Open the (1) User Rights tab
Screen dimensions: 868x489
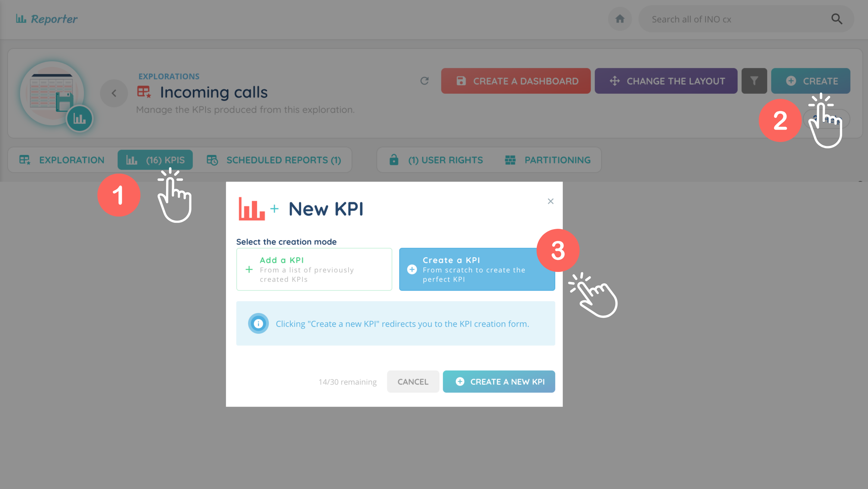click(x=436, y=160)
